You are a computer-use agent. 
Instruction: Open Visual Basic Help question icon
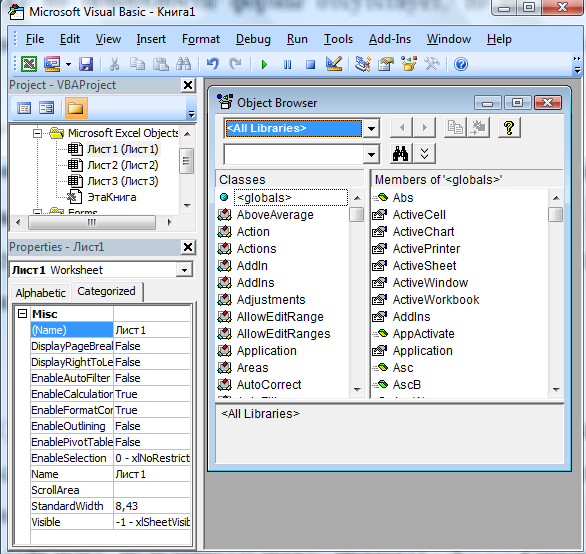(x=461, y=64)
